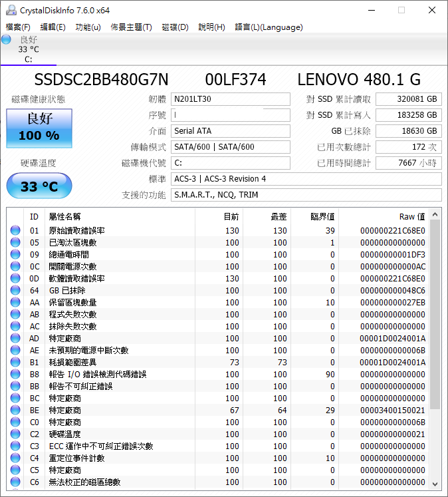Viewport: 448px width, 497px height.
Task: Click the 33 °C temperature button
Action: pos(39,186)
